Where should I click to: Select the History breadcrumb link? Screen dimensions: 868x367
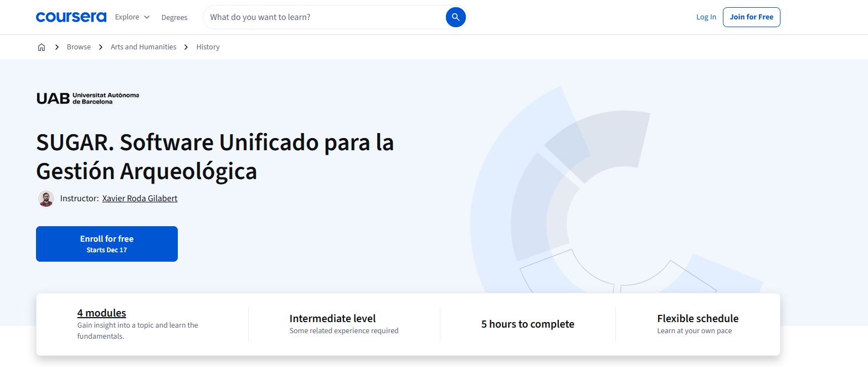(x=208, y=47)
